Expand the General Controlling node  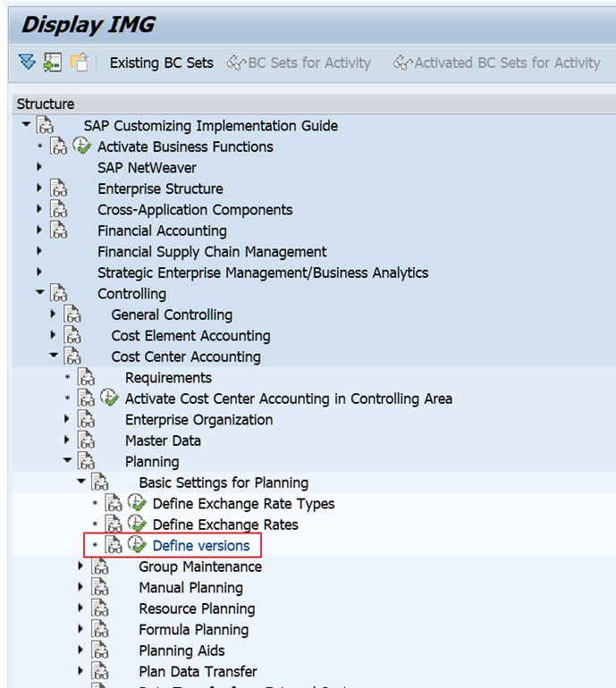53,314
